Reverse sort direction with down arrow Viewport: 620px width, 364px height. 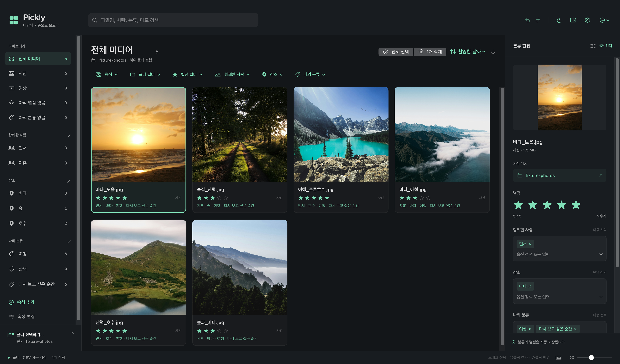[x=493, y=52]
